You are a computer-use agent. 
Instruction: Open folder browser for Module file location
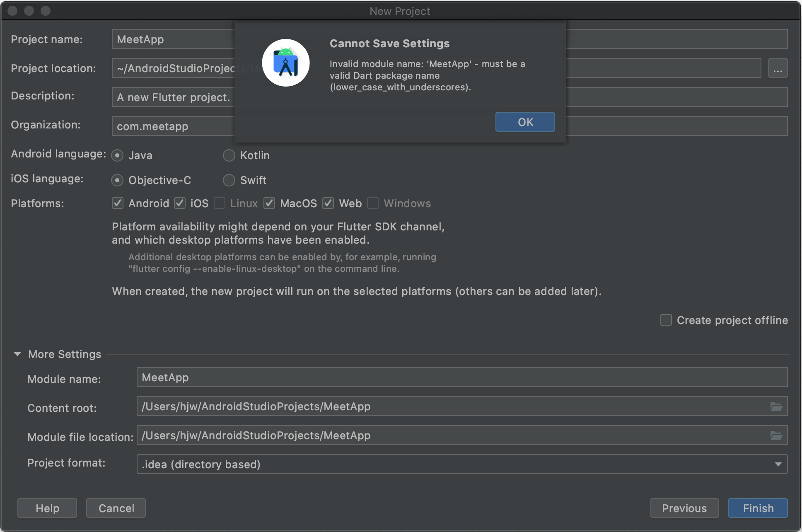pyautogui.click(x=776, y=435)
